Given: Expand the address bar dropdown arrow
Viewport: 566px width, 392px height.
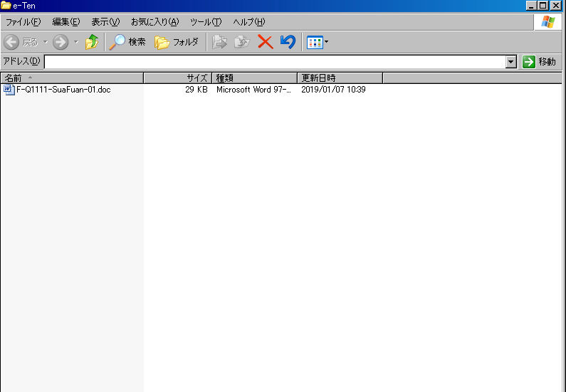Looking at the screenshot, I should [510, 62].
